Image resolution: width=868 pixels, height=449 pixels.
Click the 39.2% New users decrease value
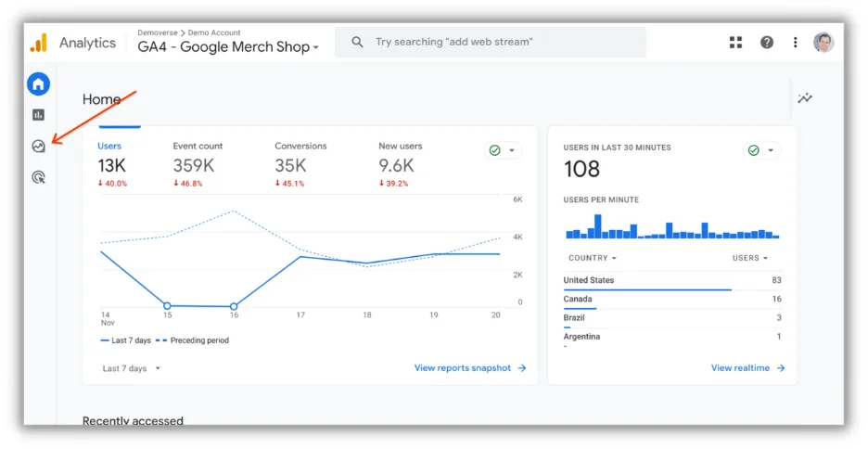click(x=393, y=184)
